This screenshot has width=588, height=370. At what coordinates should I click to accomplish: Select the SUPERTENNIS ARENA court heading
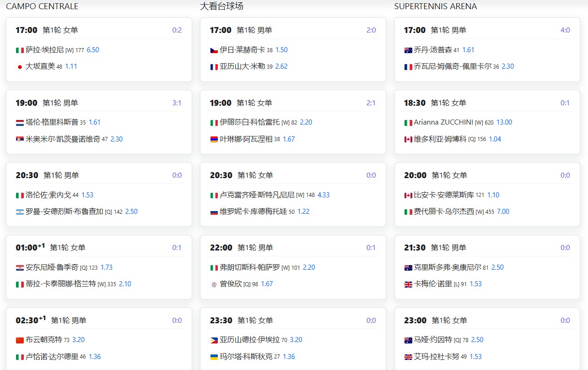point(435,6)
